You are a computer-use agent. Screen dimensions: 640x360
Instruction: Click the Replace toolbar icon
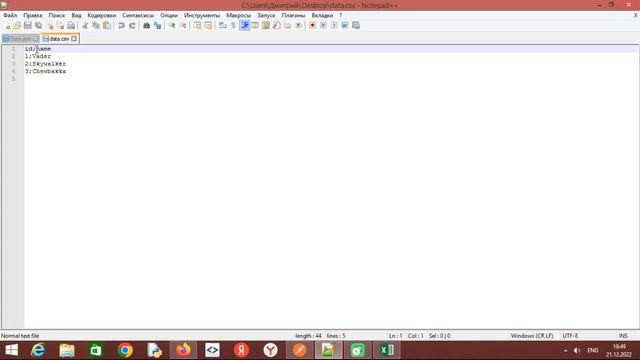tap(158, 26)
